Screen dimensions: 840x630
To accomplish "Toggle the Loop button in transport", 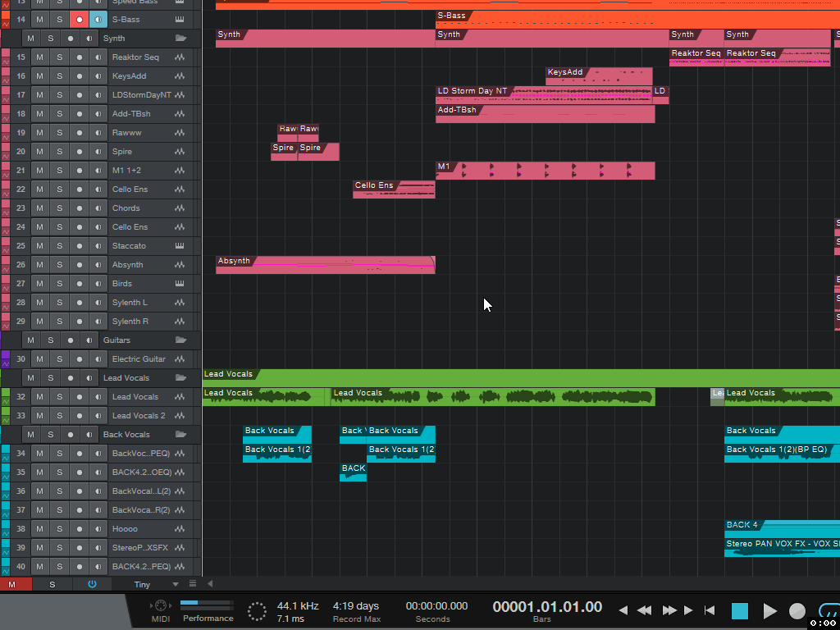I will coord(829,609).
